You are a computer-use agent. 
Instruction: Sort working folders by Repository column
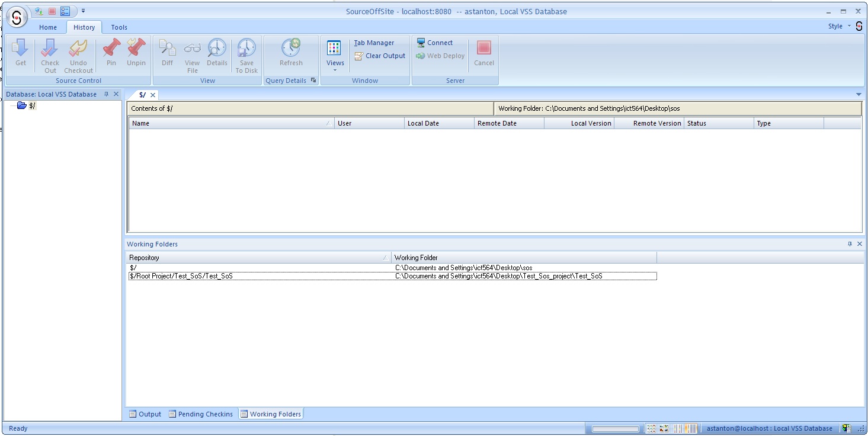click(x=259, y=258)
